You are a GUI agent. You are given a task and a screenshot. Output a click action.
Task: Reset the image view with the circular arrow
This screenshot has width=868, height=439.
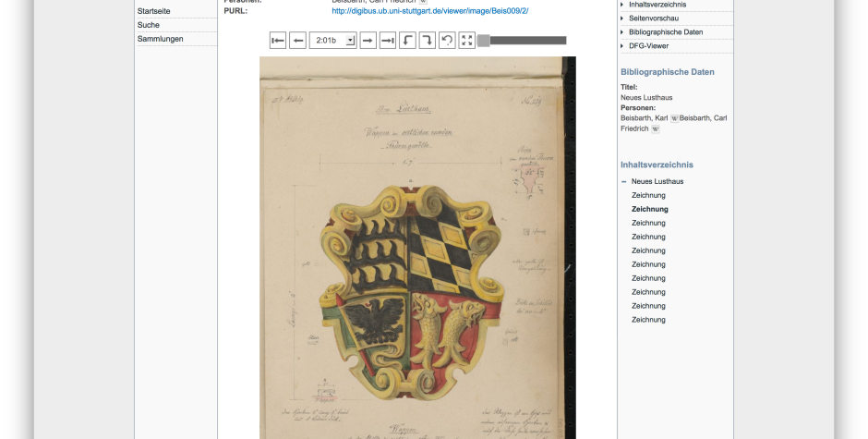pyautogui.click(x=447, y=41)
